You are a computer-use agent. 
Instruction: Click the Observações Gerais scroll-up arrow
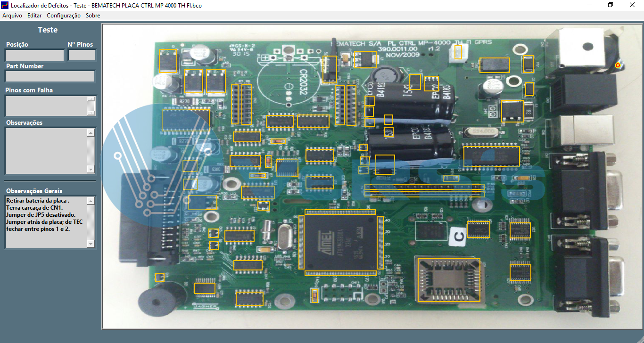coord(91,201)
